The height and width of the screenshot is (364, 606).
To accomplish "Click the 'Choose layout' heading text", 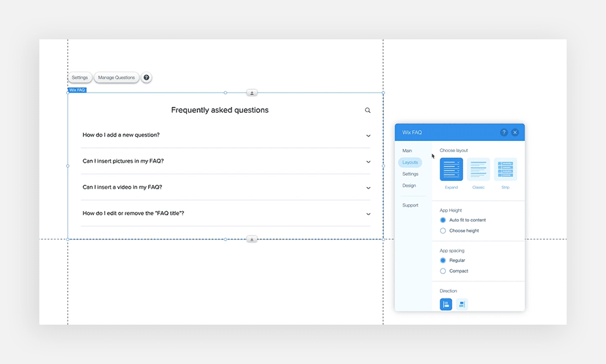I will point(454,150).
